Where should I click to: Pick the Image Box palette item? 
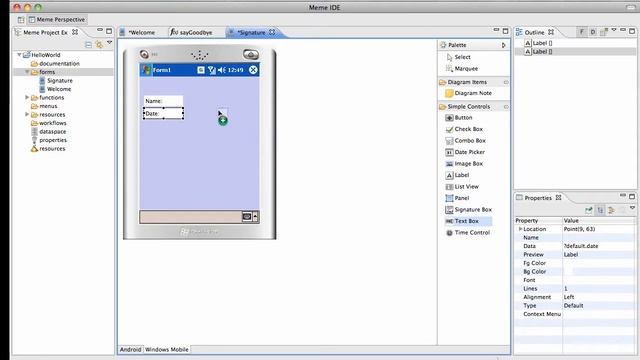(464, 163)
